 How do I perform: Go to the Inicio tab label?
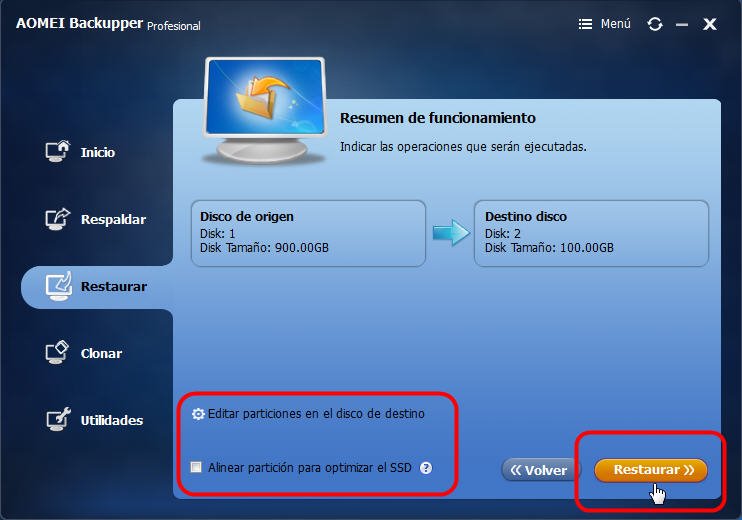click(x=97, y=152)
